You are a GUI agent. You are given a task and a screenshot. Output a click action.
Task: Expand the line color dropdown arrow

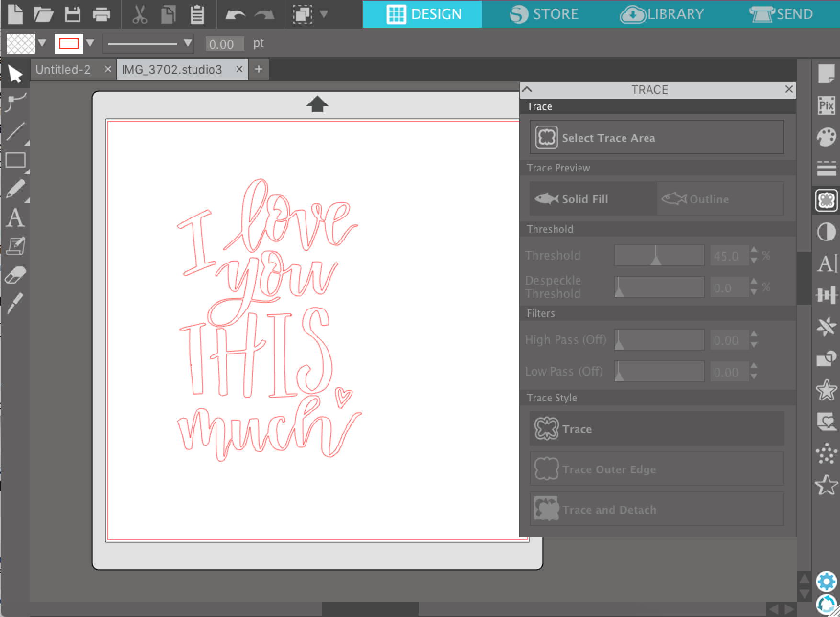[90, 43]
